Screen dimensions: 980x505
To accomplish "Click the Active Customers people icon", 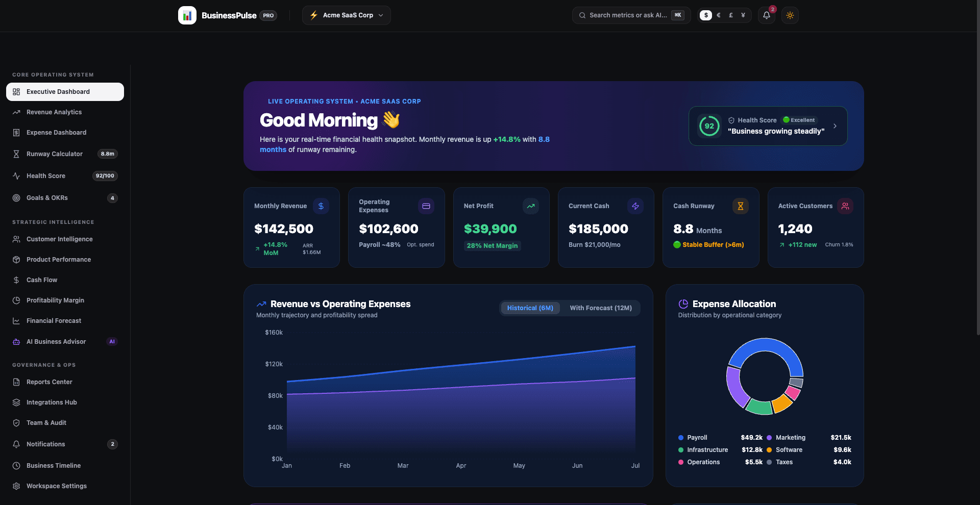I will [845, 206].
